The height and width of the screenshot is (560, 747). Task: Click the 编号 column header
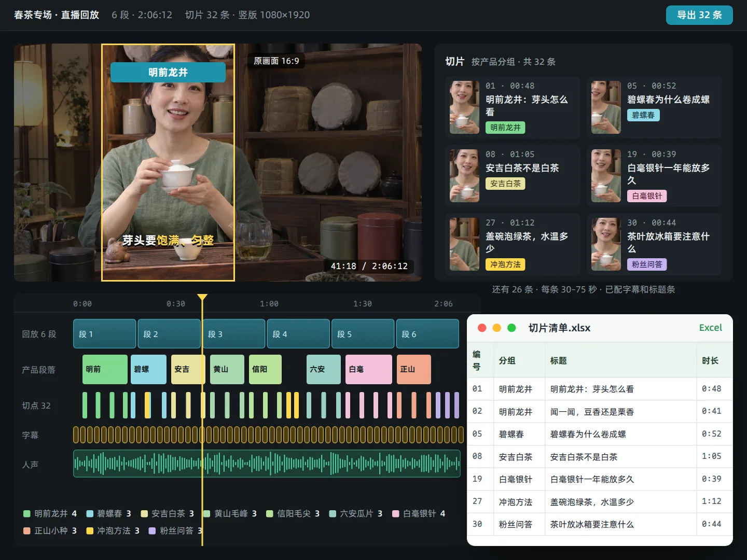(x=480, y=360)
